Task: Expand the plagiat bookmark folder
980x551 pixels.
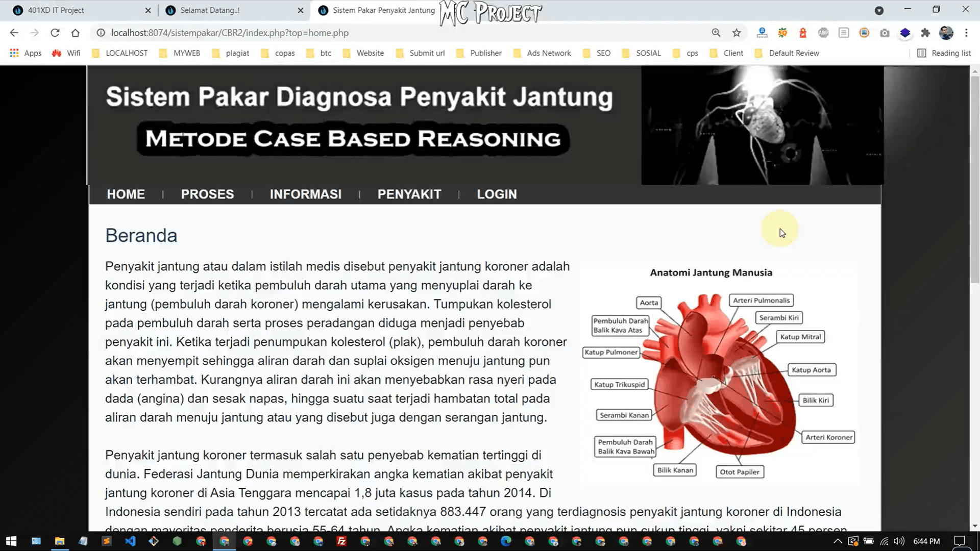Action: [x=231, y=53]
